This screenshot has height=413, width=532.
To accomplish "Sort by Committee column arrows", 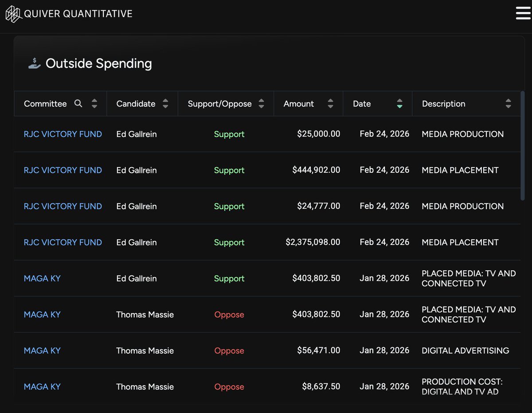I will [x=94, y=104].
